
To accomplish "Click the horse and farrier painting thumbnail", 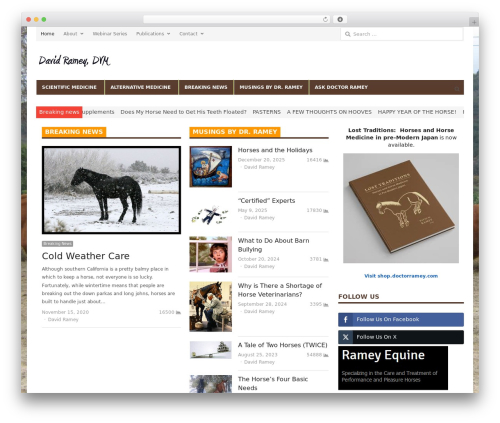I will click(x=211, y=307).
